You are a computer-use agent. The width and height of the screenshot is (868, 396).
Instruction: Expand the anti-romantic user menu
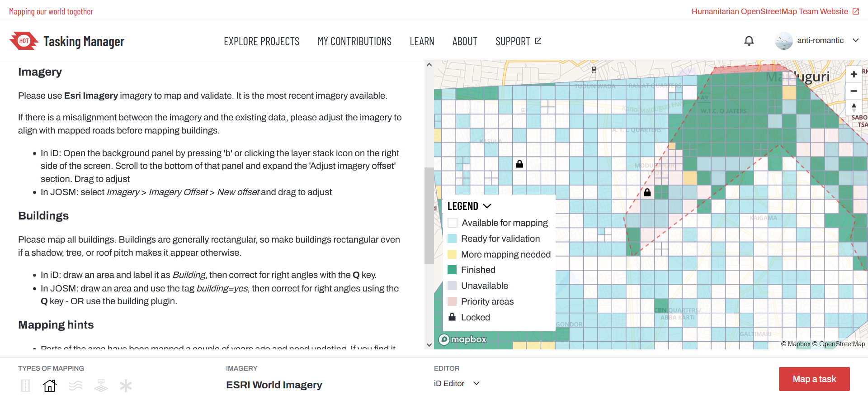[x=855, y=40]
